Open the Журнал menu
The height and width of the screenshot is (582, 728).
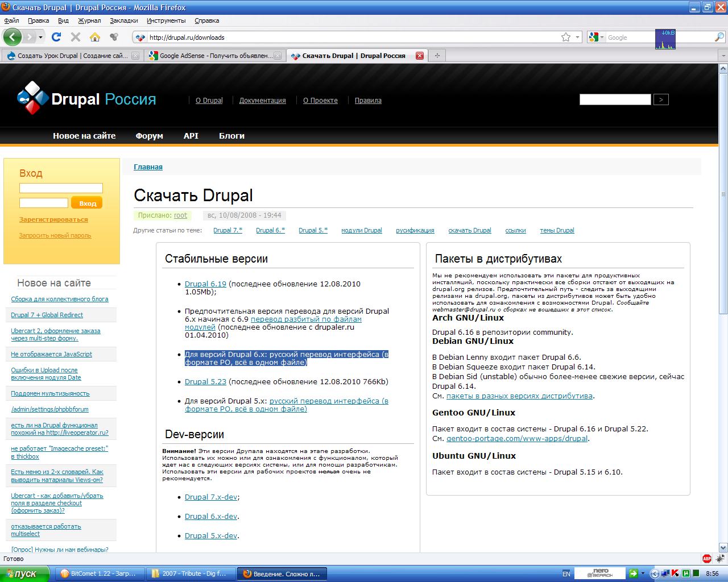tap(89, 20)
